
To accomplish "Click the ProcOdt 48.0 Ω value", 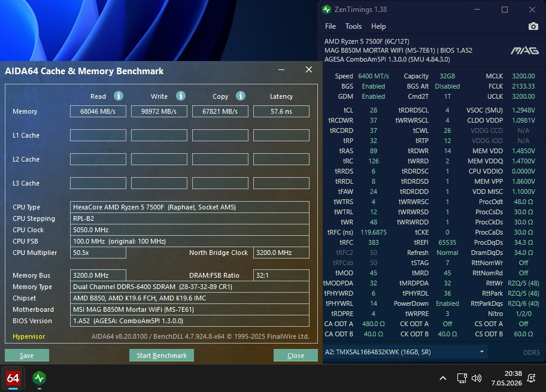I will [523, 202].
